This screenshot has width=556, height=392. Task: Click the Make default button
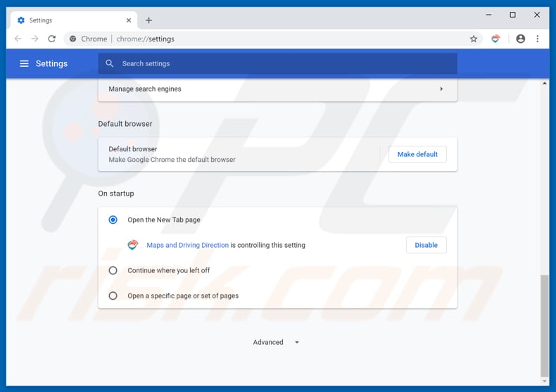[x=417, y=154]
